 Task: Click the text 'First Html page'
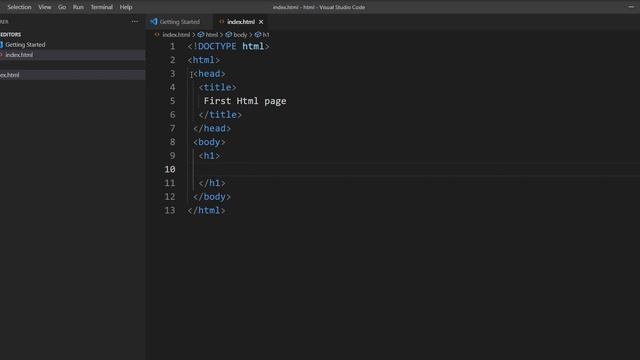245,101
